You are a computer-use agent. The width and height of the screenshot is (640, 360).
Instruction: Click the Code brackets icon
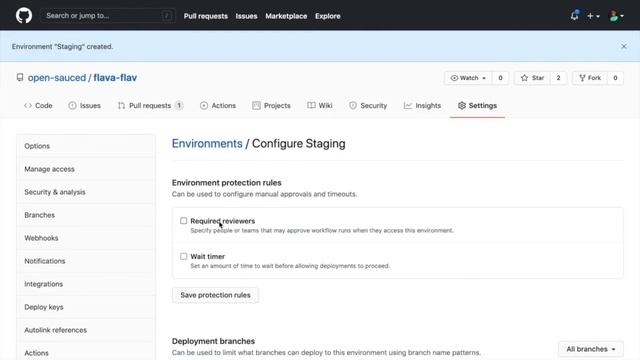pyautogui.click(x=27, y=105)
